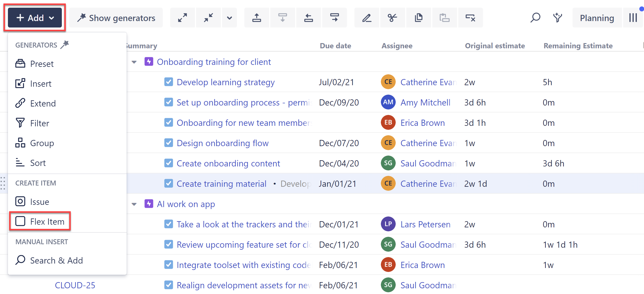Screen dimensions: 644x294
Task: Toggle checkbox beside Develop learning strategy
Action: pyautogui.click(x=168, y=82)
